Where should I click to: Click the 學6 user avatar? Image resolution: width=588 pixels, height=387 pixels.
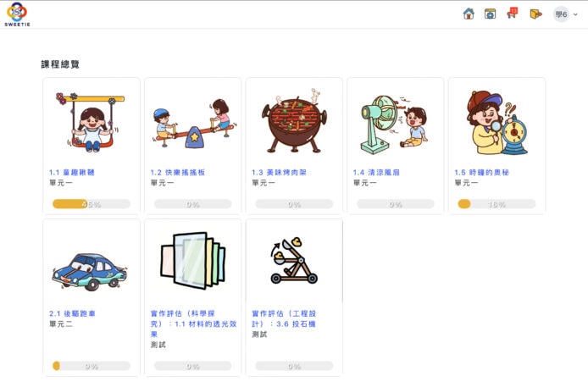562,14
